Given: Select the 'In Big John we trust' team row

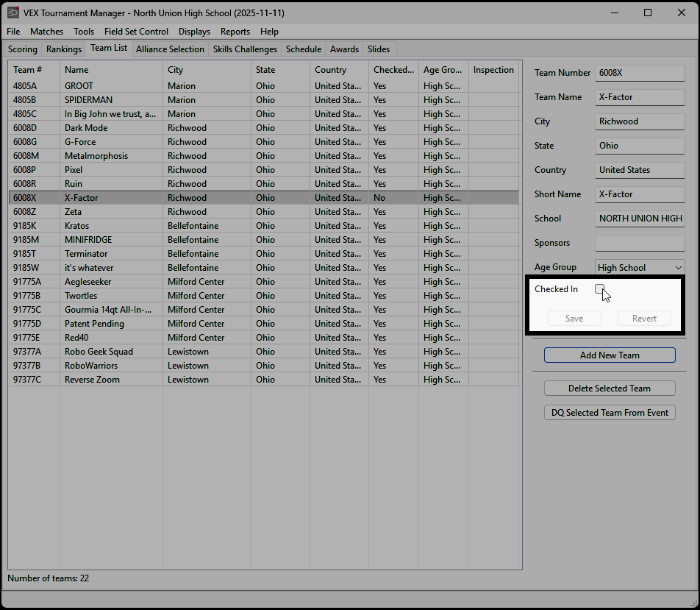Looking at the screenshot, I should [264, 114].
